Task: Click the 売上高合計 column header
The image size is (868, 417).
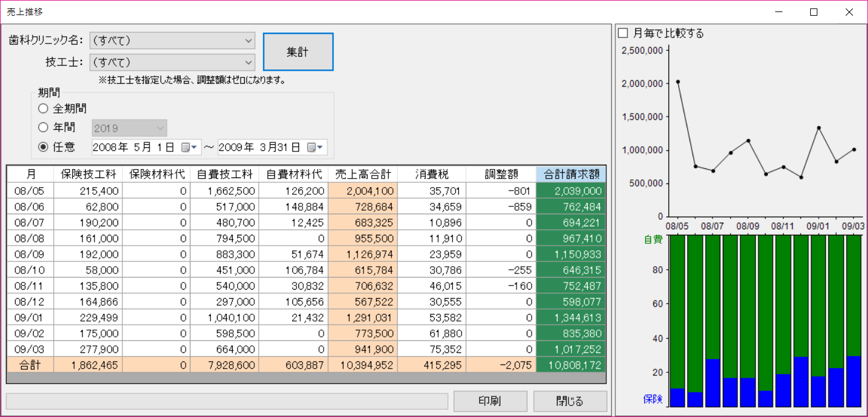Action: (x=363, y=174)
